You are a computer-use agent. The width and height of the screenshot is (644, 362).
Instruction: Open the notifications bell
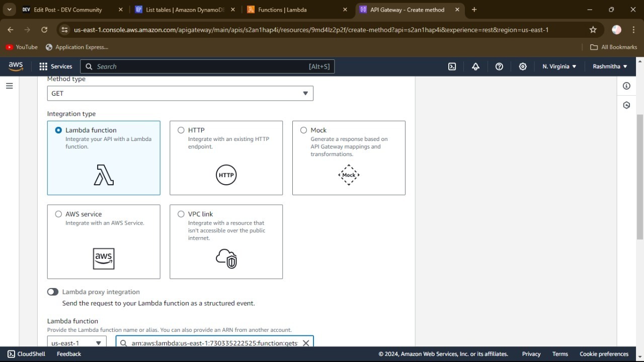click(x=475, y=66)
